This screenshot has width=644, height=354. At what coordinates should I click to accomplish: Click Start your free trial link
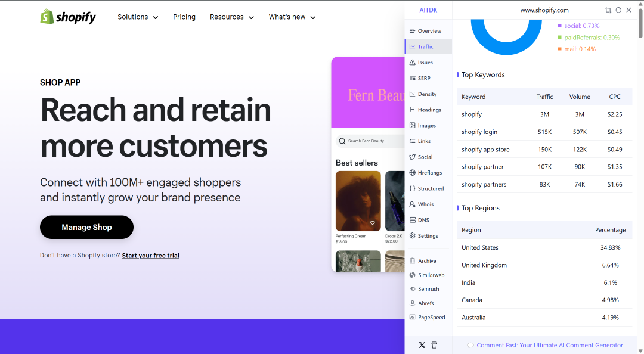point(151,256)
